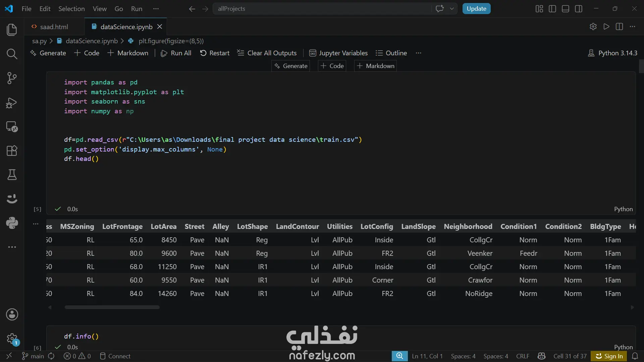This screenshot has width=644, height=362.
Task: Clear All Outputs of the notebook
Action: click(x=267, y=53)
